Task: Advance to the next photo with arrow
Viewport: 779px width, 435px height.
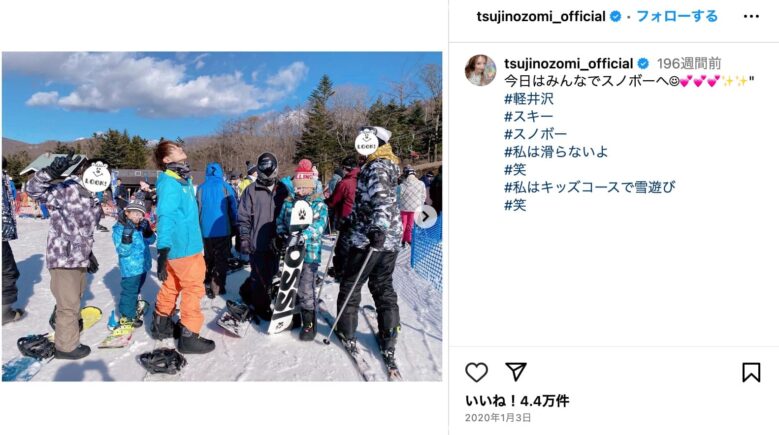Action: (x=426, y=217)
